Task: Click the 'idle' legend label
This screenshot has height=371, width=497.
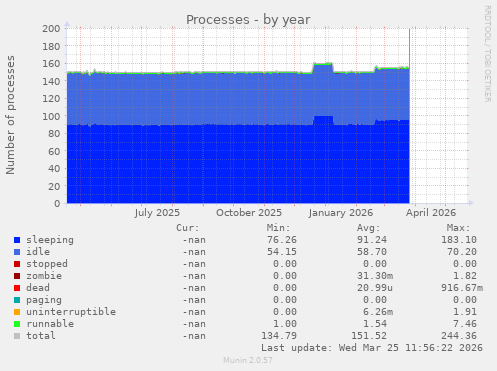Action: coord(38,252)
